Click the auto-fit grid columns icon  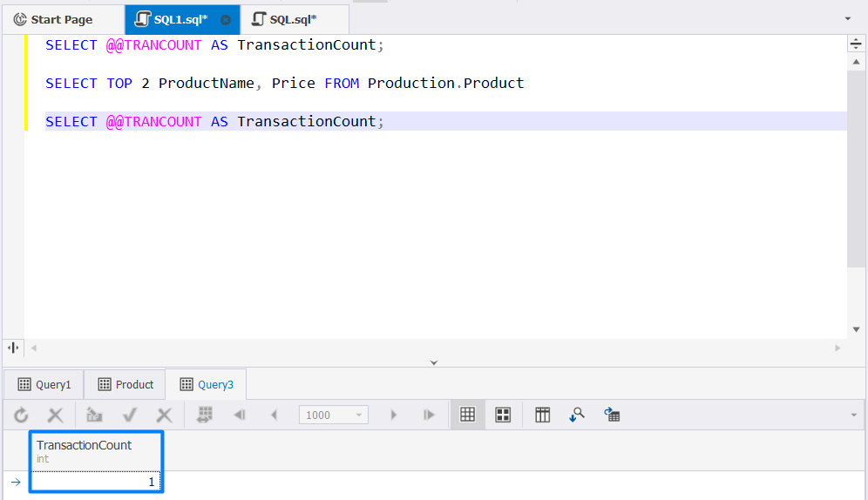point(205,415)
